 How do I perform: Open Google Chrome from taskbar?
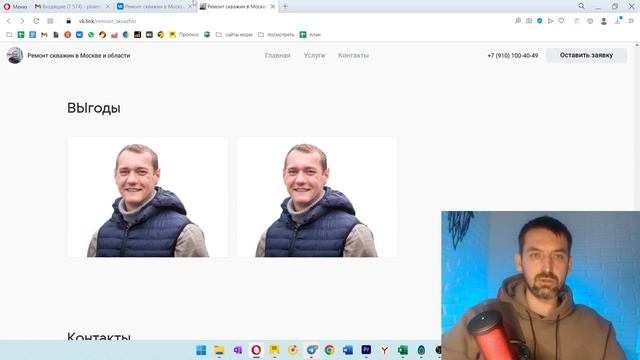329,350
